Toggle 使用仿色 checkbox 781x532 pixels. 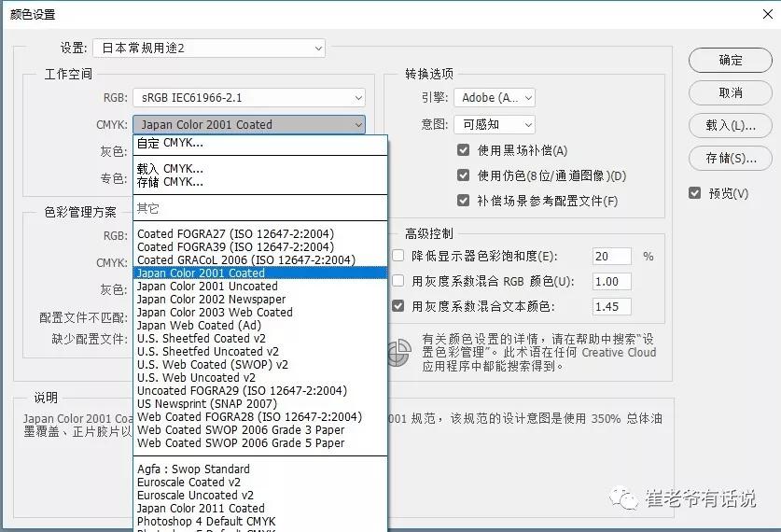463,175
